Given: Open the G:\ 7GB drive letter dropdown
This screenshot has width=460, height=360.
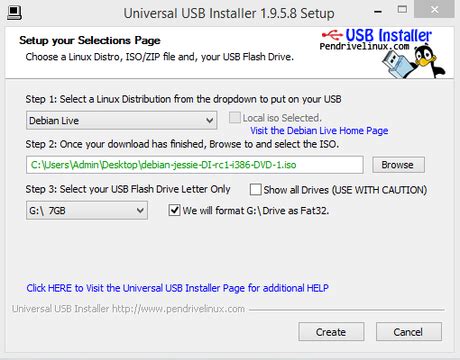Looking at the screenshot, I should pos(87,211).
